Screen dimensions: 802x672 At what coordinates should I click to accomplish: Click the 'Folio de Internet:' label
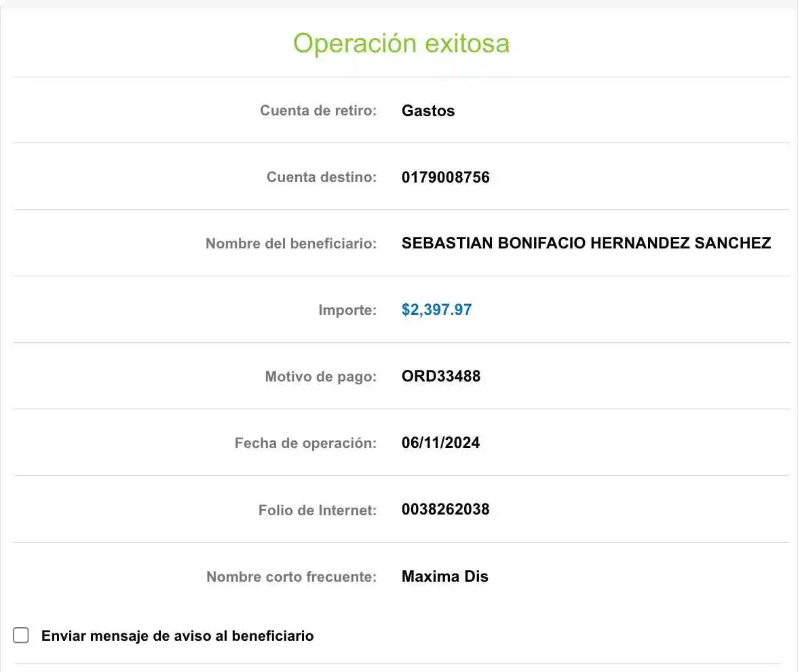pos(317,510)
